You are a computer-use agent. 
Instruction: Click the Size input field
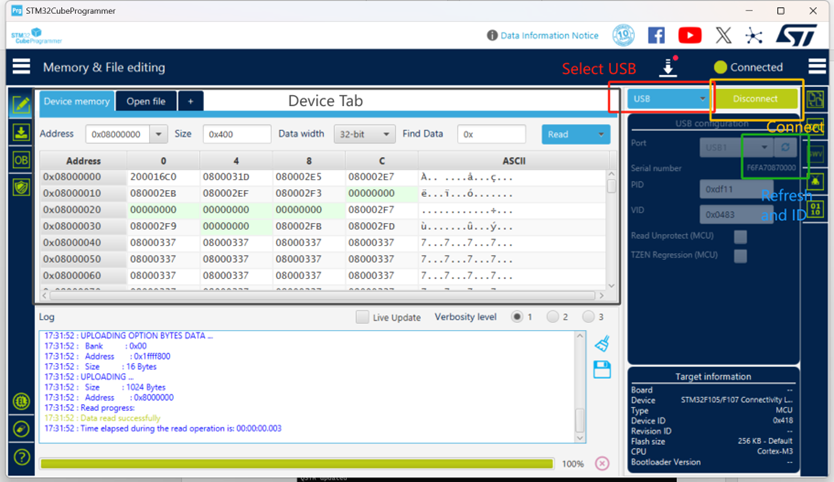pos(236,134)
